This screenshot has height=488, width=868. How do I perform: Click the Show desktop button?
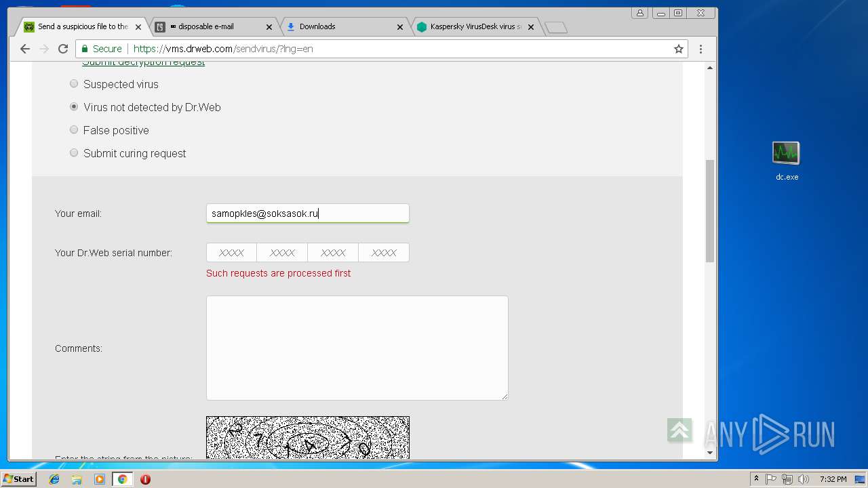(861, 479)
